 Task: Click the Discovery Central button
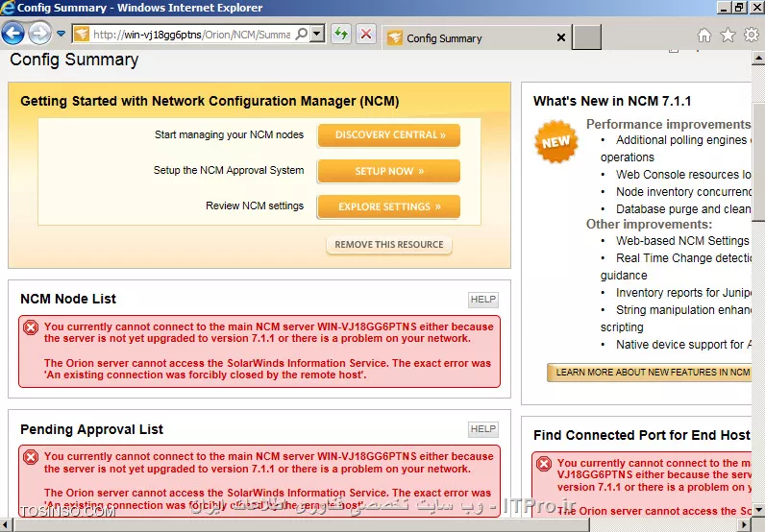pyautogui.click(x=389, y=135)
